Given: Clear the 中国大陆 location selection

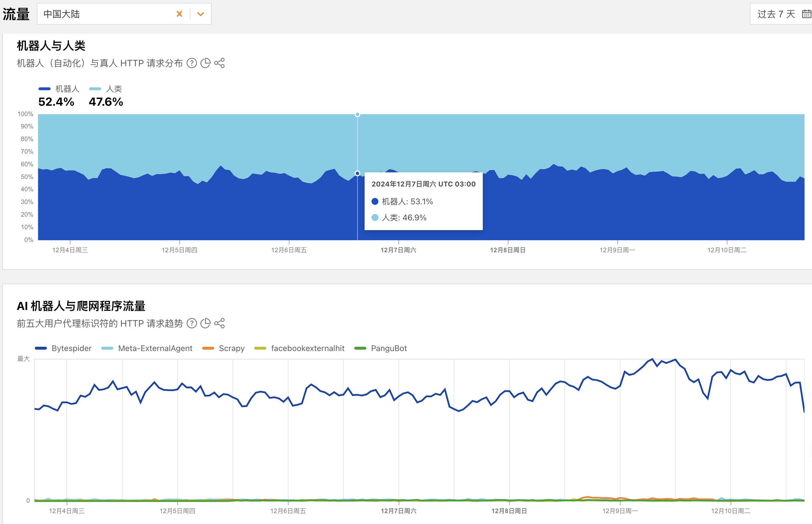Looking at the screenshot, I should pos(179,14).
